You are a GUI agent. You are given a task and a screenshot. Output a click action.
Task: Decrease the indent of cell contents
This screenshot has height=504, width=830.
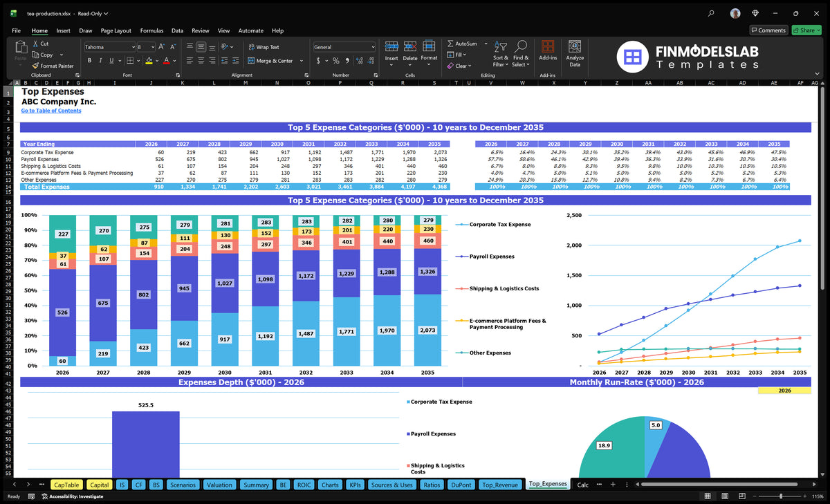[x=225, y=61]
